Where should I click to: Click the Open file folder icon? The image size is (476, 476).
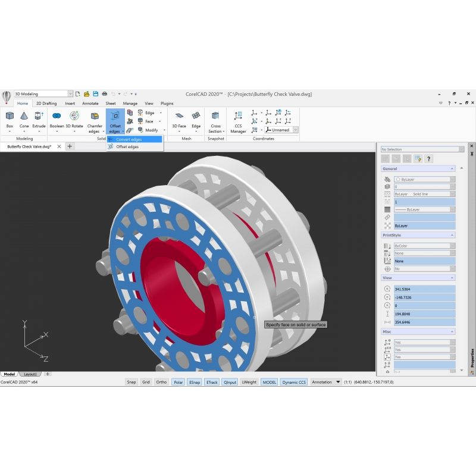pyautogui.click(x=86, y=94)
